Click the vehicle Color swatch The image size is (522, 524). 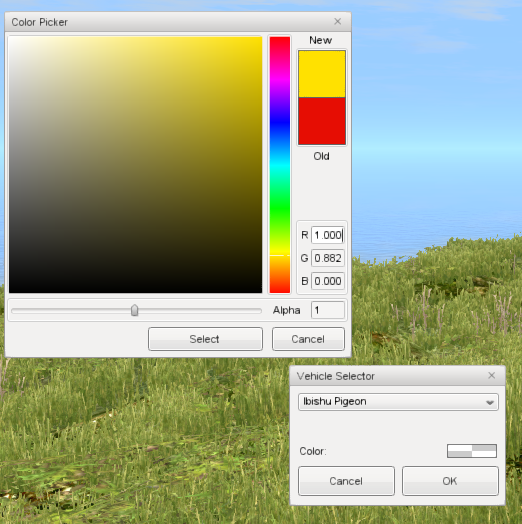tap(472, 451)
